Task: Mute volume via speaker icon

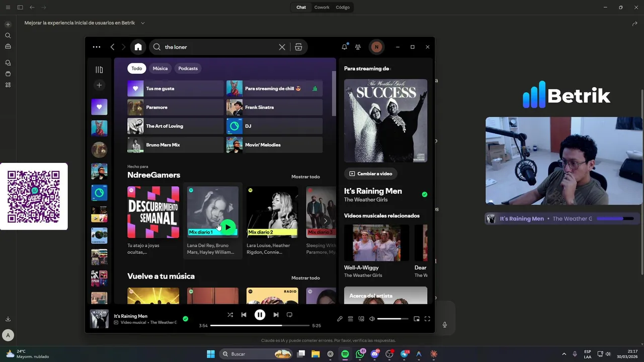Action: pyautogui.click(x=372, y=319)
